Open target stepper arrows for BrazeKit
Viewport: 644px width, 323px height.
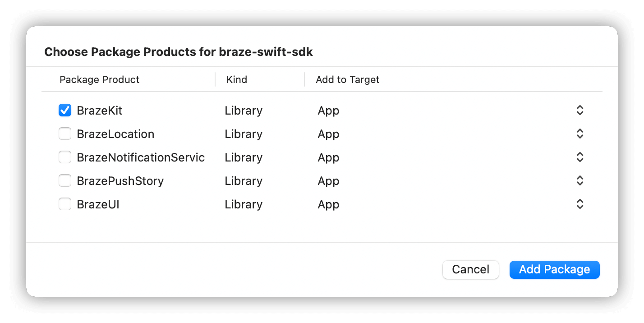click(580, 110)
